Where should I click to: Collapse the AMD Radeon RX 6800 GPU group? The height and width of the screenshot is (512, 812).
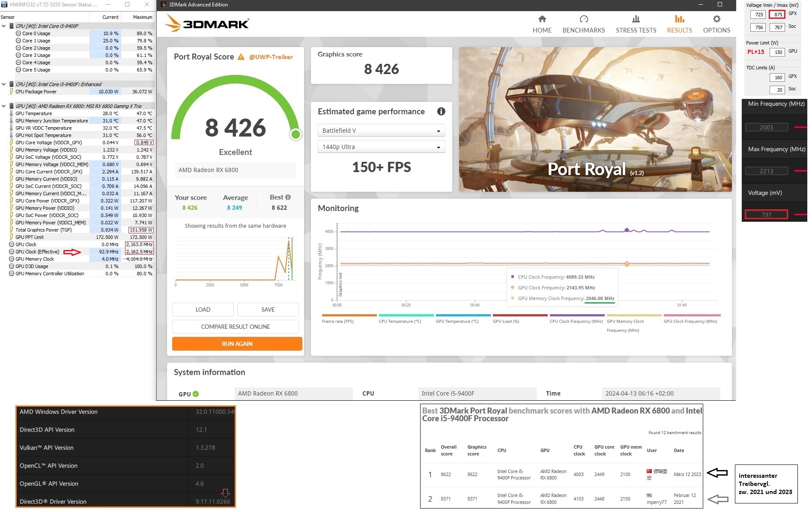pyautogui.click(x=4, y=106)
